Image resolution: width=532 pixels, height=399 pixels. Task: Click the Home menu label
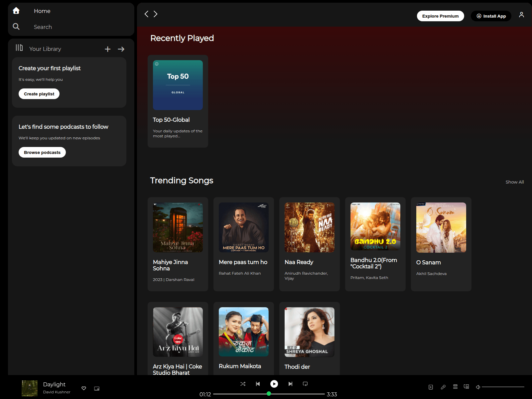click(42, 11)
